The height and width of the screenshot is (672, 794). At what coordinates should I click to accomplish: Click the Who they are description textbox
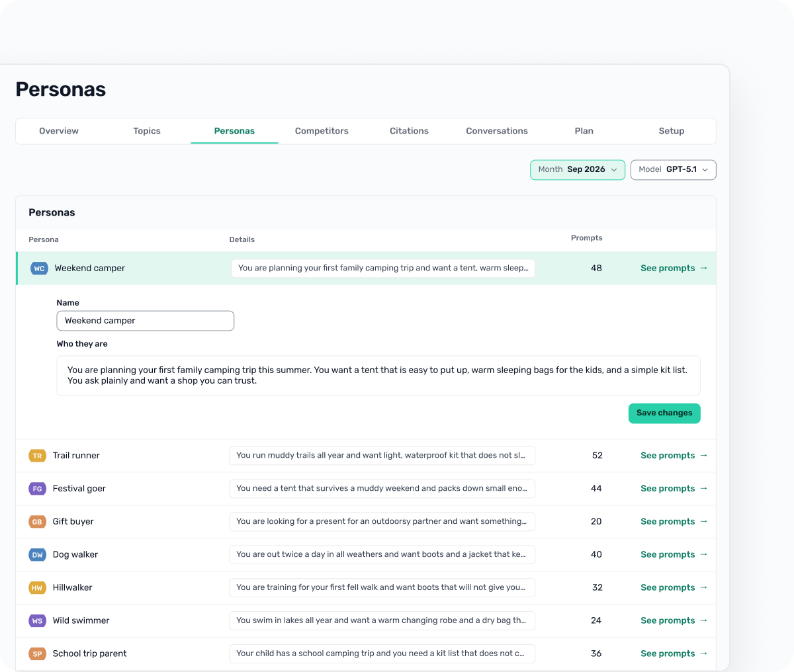(378, 376)
